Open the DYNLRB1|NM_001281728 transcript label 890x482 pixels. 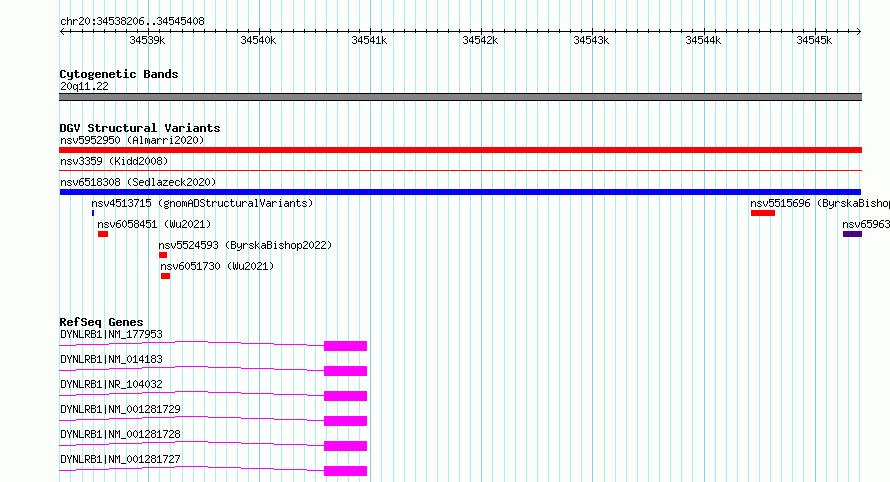point(120,434)
